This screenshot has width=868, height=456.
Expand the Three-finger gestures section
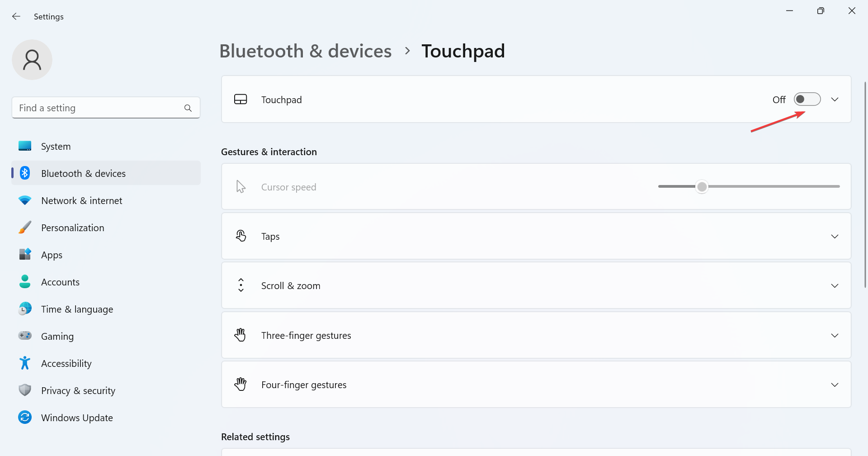835,335
